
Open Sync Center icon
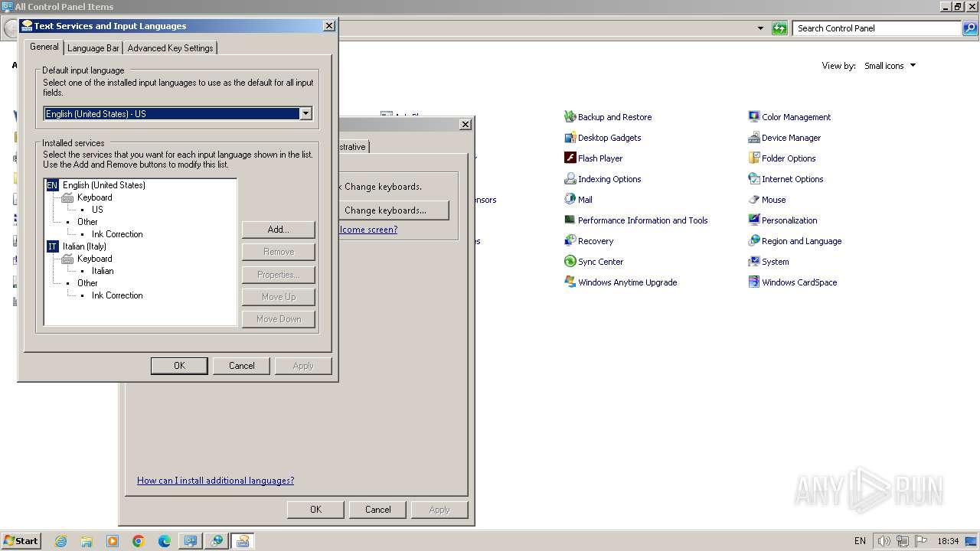(570, 262)
